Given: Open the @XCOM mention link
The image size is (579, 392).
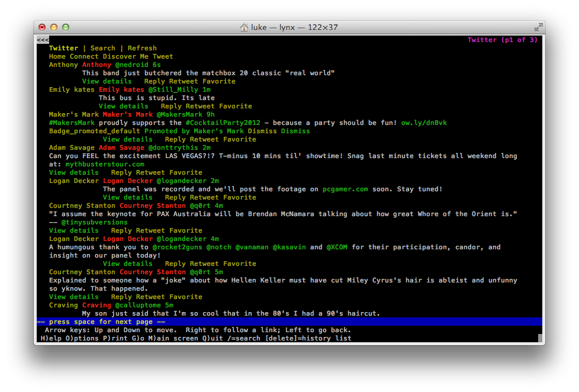Looking at the screenshot, I should [x=339, y=248].
